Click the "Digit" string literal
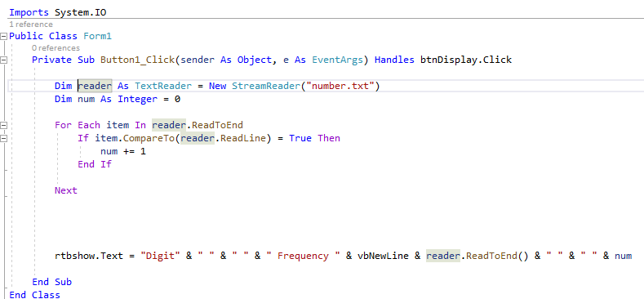 coord(161,256)
